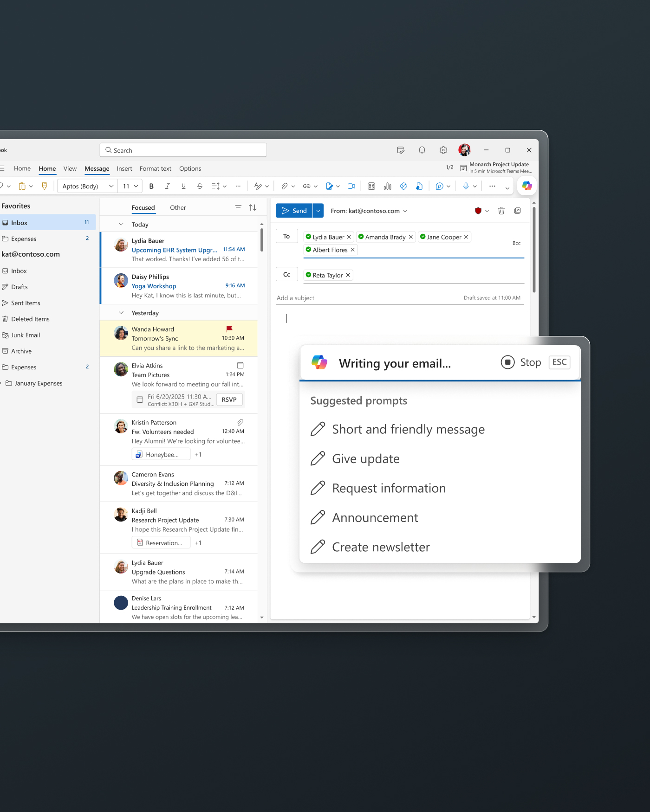Toggle italic formatting
Screen dimensions: 650x812
pos(167,186)
